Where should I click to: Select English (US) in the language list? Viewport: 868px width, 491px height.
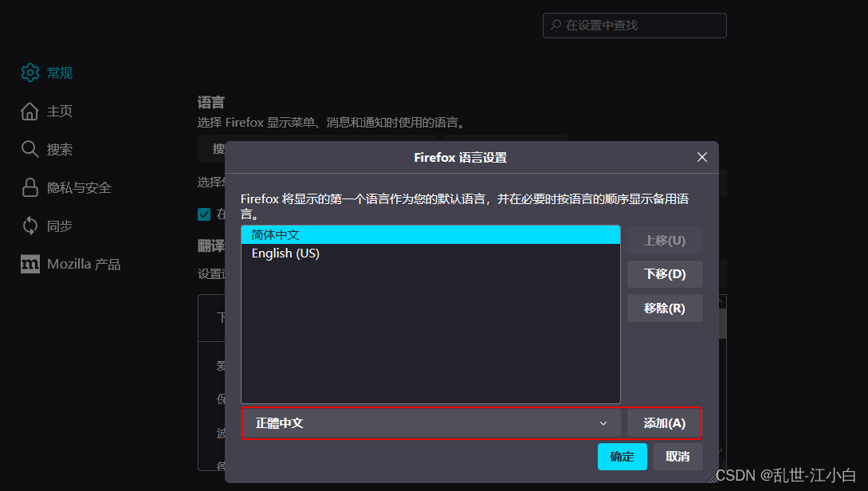(x=430, y=253)
